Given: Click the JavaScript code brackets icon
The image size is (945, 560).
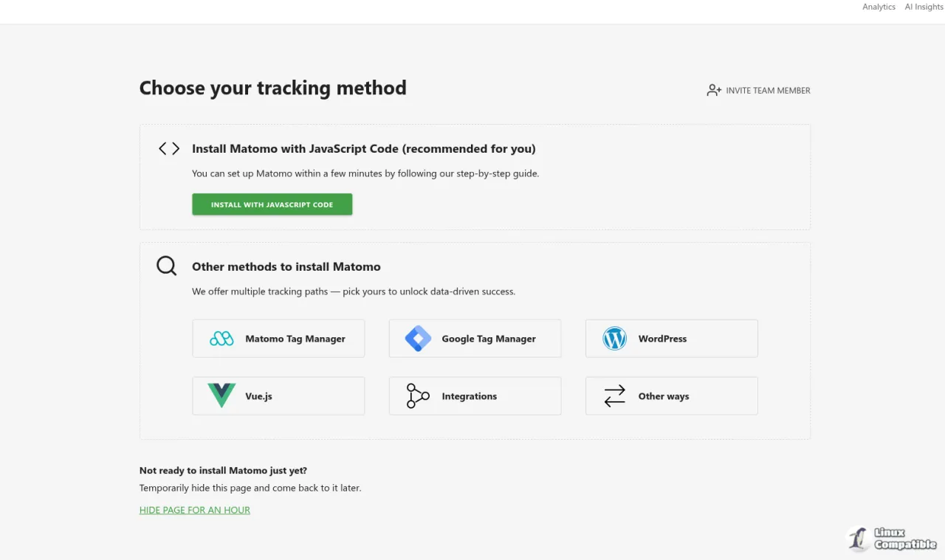Looking at the screenshot, I should [x=169, y=148].
